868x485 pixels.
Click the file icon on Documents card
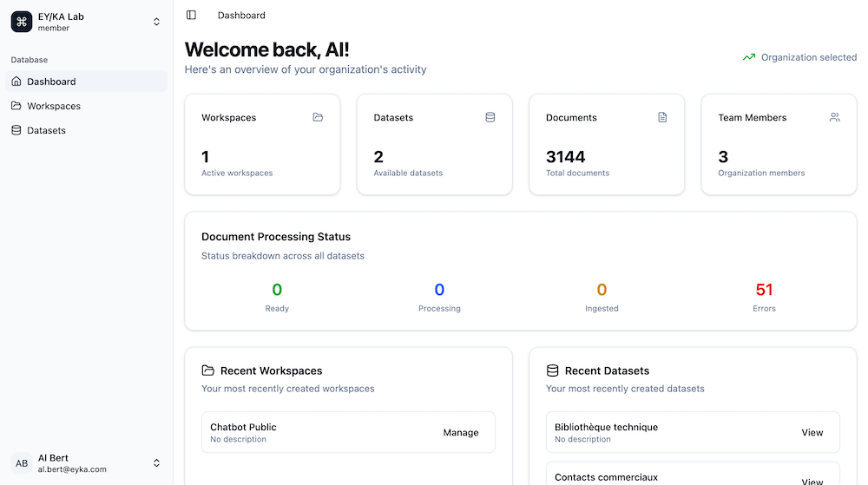pos(662,117)
